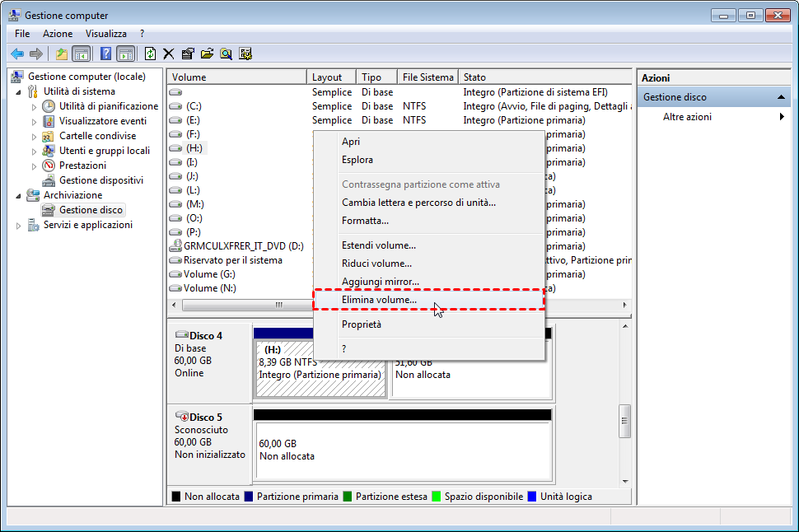Screen dimensions: 799x532
Task: Toggle the Show/Hide Console Tree icon
Action: pyautogui.click(x=81, y=54)
